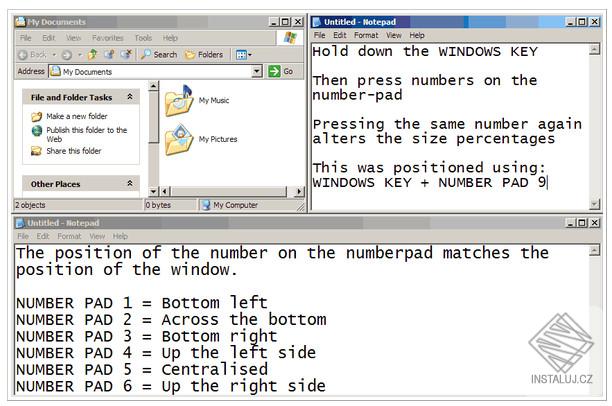Click the Up folder icon in My Documents
Viewport: 612px width, 406px height.
click(93, 54)
